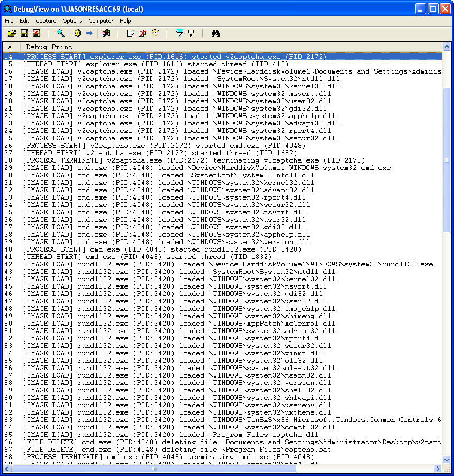Click the Capture Win32 Windows flag icon
This screenshot has height=476, width=454.
pyautogui.click(x=106, y=33)
